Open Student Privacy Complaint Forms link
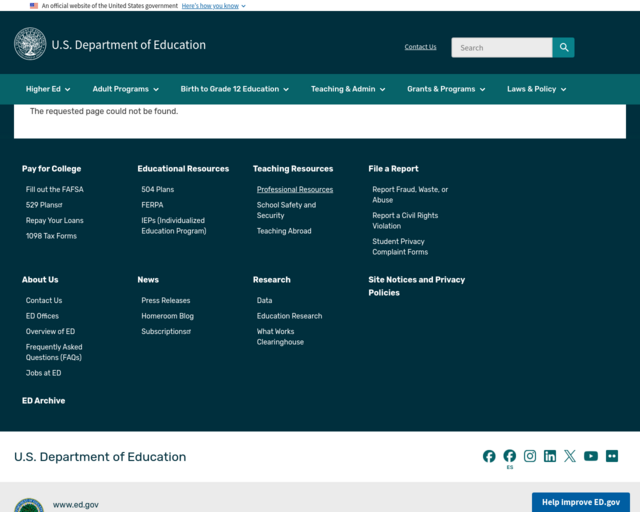Image resolution: width=640 pixels, height=512 pixels. pos(400,247)
